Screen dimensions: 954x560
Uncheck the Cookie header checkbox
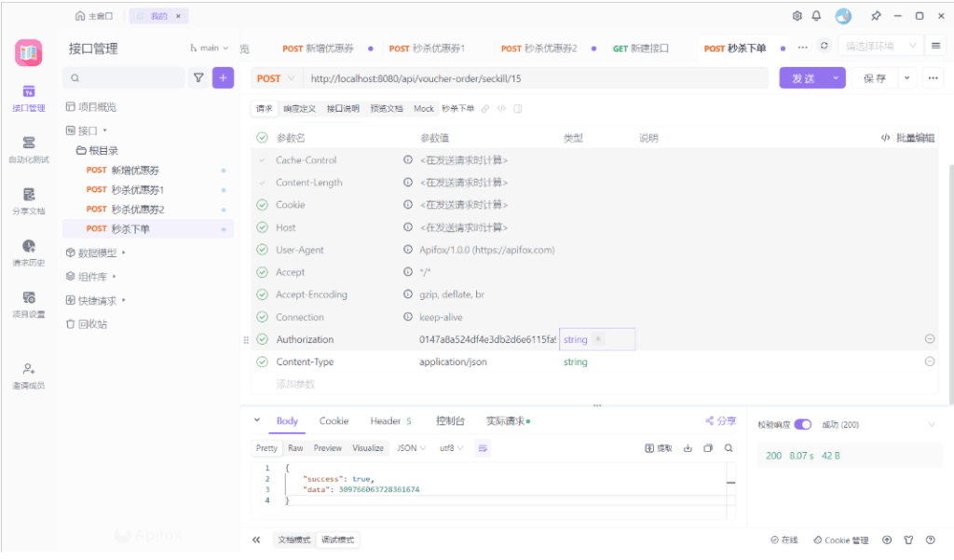point(262,205)
